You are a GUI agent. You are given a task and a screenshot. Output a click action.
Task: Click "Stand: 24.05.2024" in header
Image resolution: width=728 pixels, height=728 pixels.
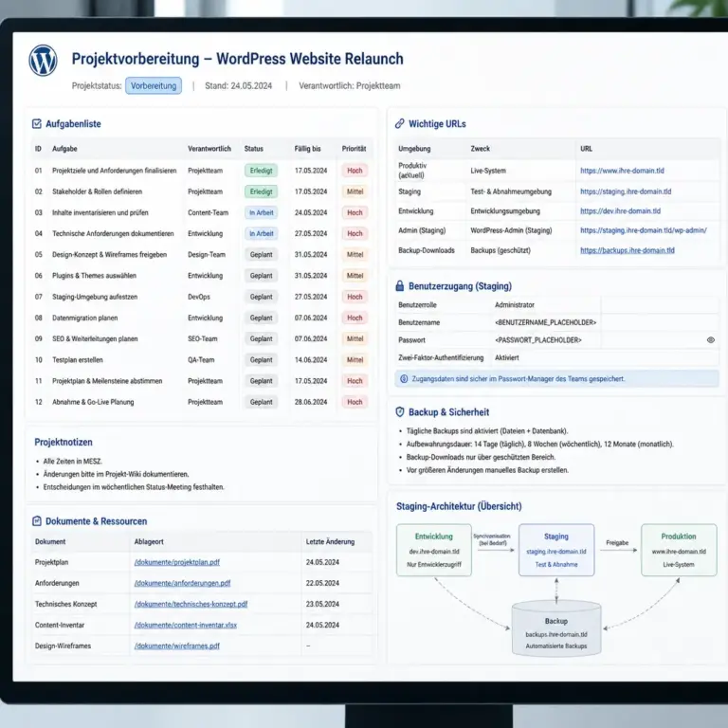[238, 86]
